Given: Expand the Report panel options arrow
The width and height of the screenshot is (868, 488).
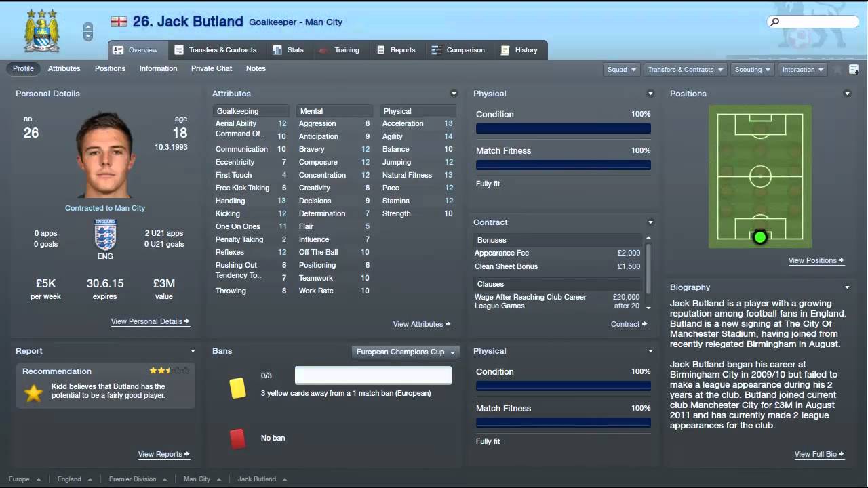Looking at the screenshot, I should coord(193,351).
